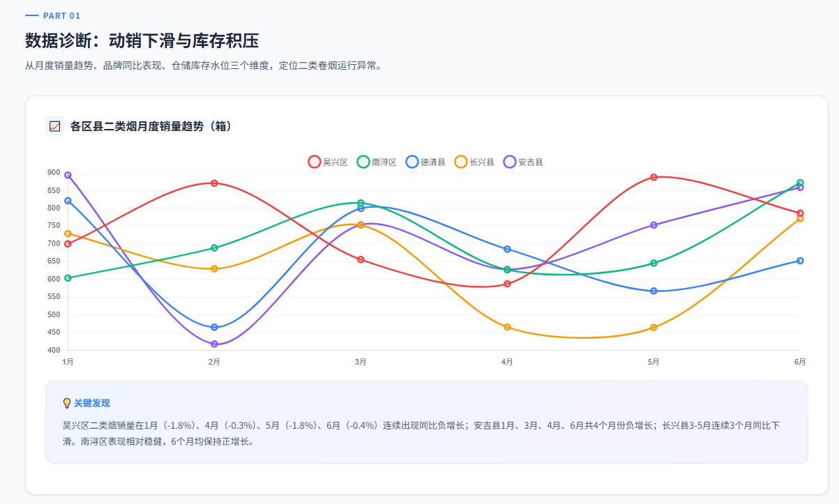The image size is (839, 504).
Task: Click the lightbulb icon next to 关键发现
Action: coord(67,403)
